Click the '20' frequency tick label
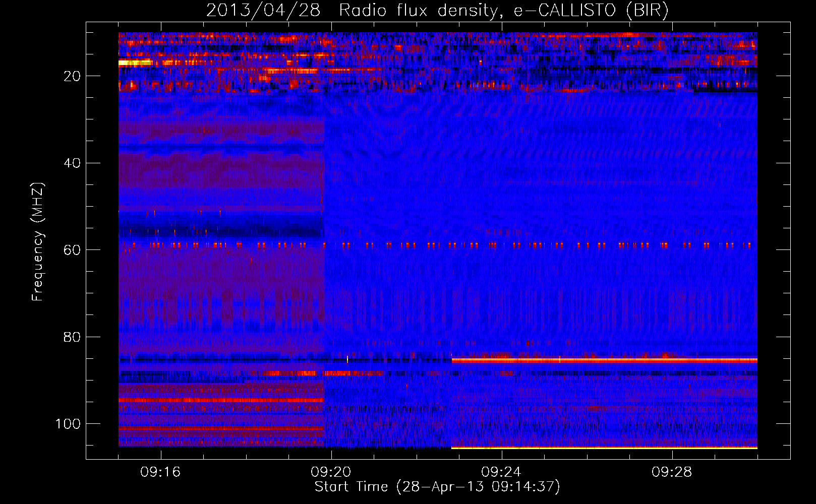Image resolution: width=816 pixels, height=504 pixels. coord(73,76)
